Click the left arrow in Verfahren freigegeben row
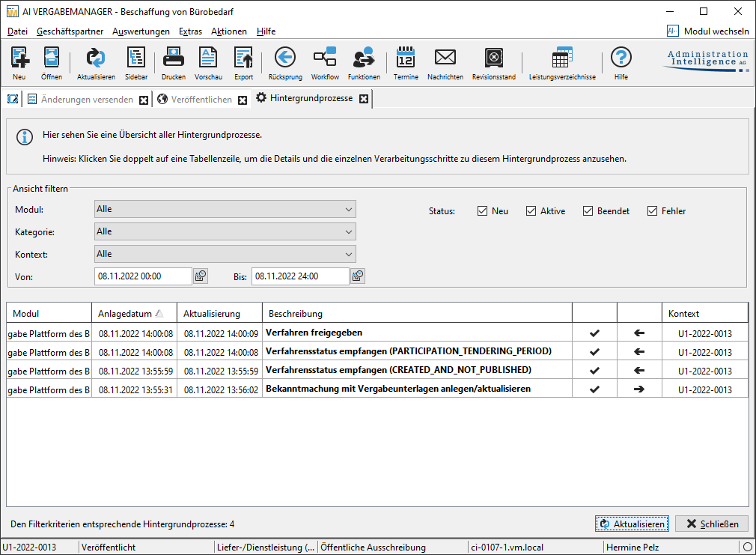The height and width of the screenshot is (555, 756). pos(639,333)
